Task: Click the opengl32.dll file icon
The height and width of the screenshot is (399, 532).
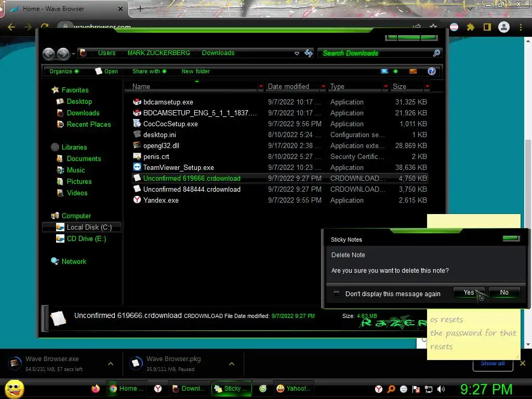Action: (x=137, y=145)
